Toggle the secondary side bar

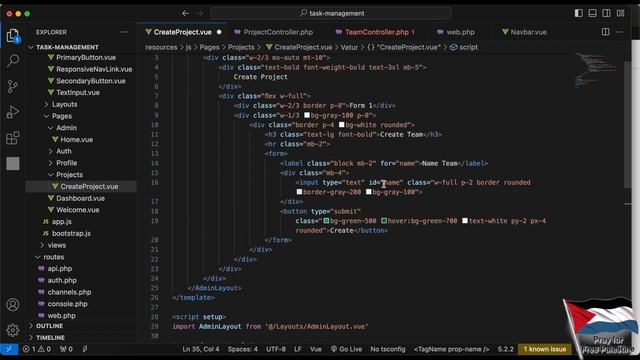click(x=607, y=13)
